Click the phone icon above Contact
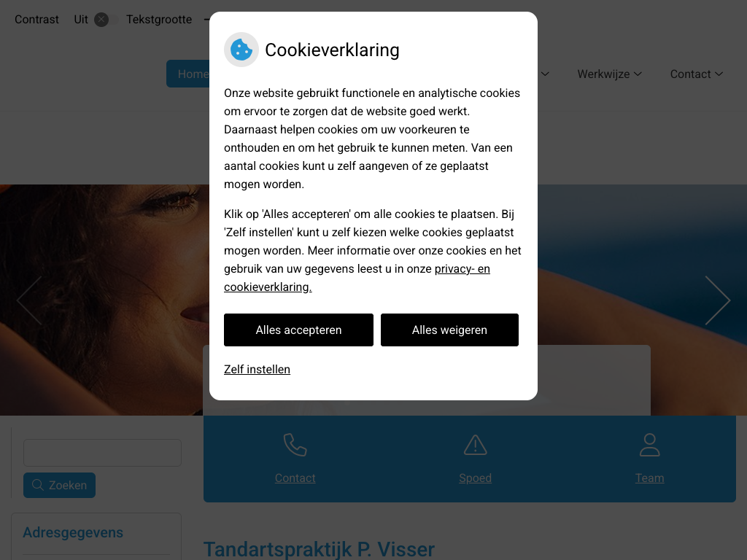 pyautogui.click(x=295, y=445)
